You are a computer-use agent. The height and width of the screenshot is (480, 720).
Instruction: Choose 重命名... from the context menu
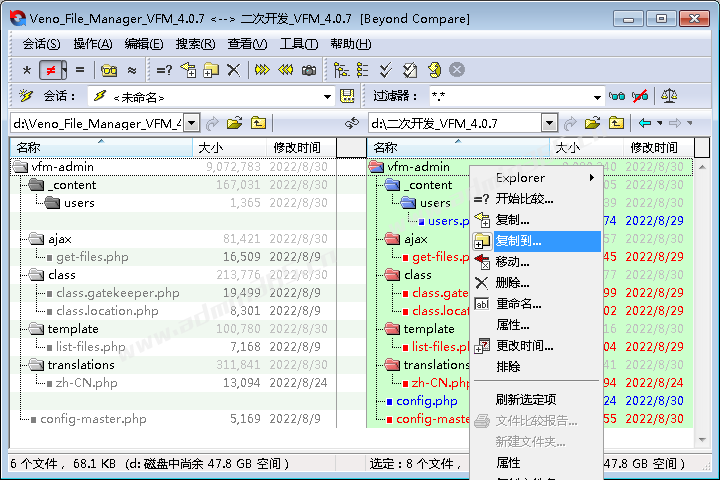click(536, 304)
